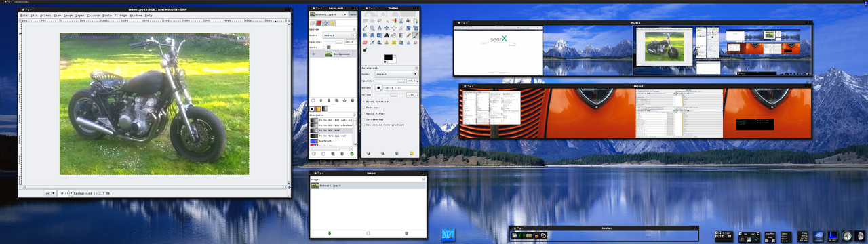Select the Rectangle Select tool in Toolbox

coord(365,21)
